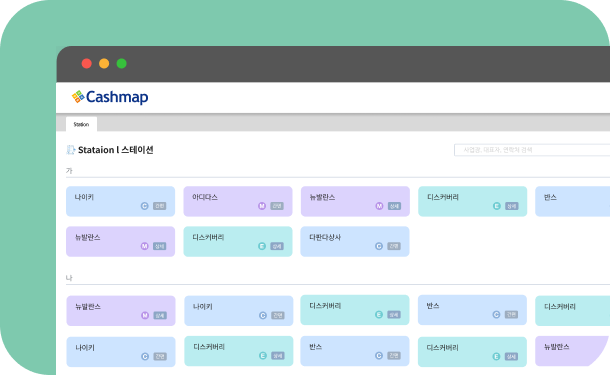
Task: Click the C badge on 다판다상사 card
Action: point(379,246)
